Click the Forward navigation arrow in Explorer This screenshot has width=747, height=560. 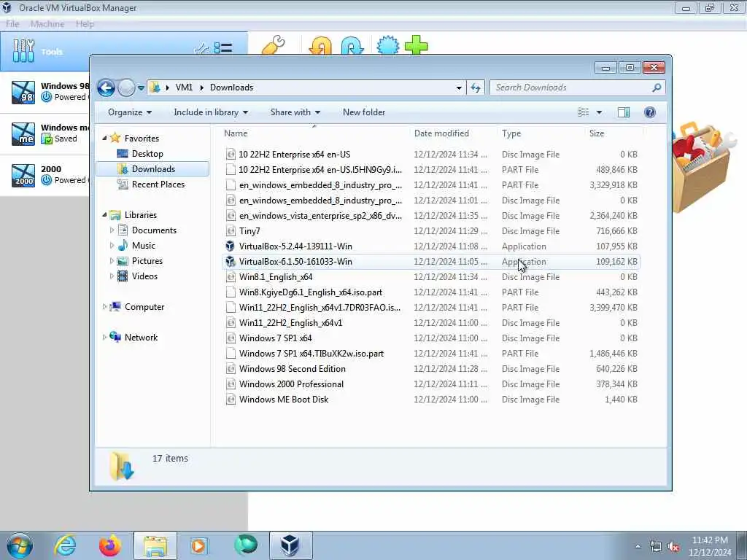pos(126,87)
